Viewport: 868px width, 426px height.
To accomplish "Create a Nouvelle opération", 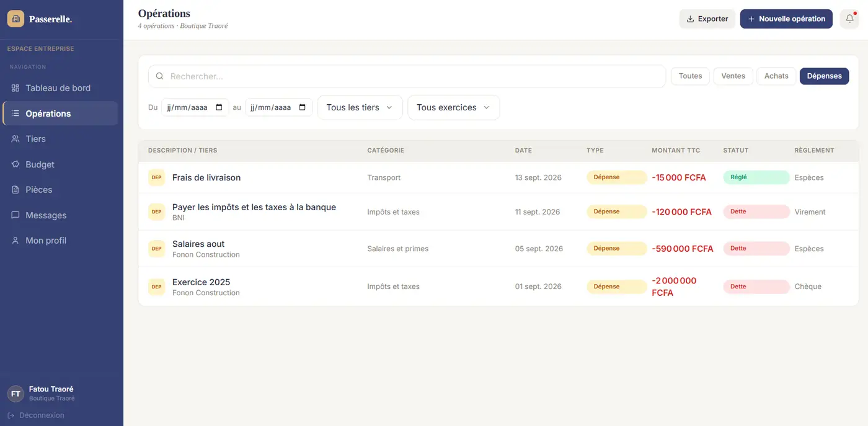I will click(x=786, y=19).
